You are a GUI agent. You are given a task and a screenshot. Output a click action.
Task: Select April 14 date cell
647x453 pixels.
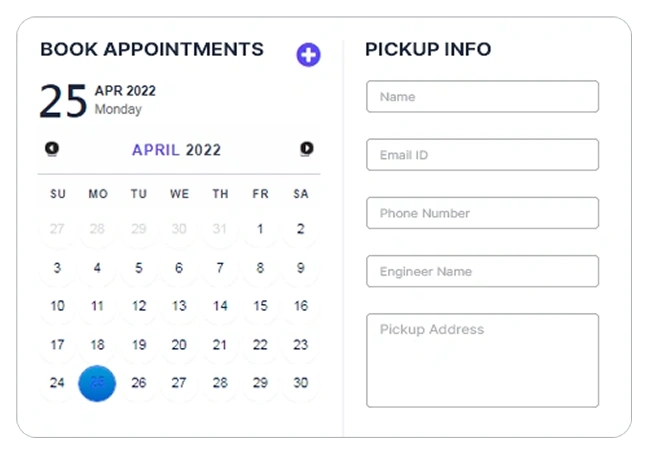click(x=220, y=306)
